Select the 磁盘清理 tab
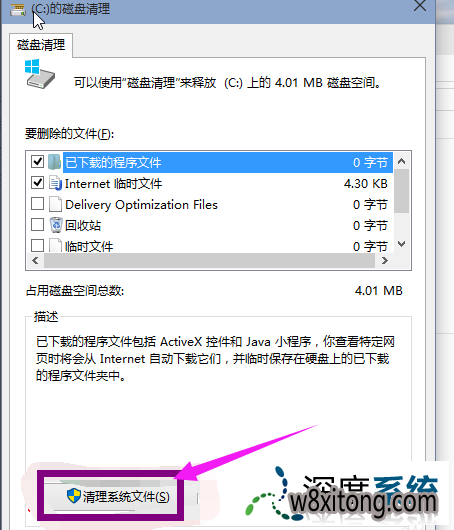Screen dimensions: 454x530 coord(41,45)
